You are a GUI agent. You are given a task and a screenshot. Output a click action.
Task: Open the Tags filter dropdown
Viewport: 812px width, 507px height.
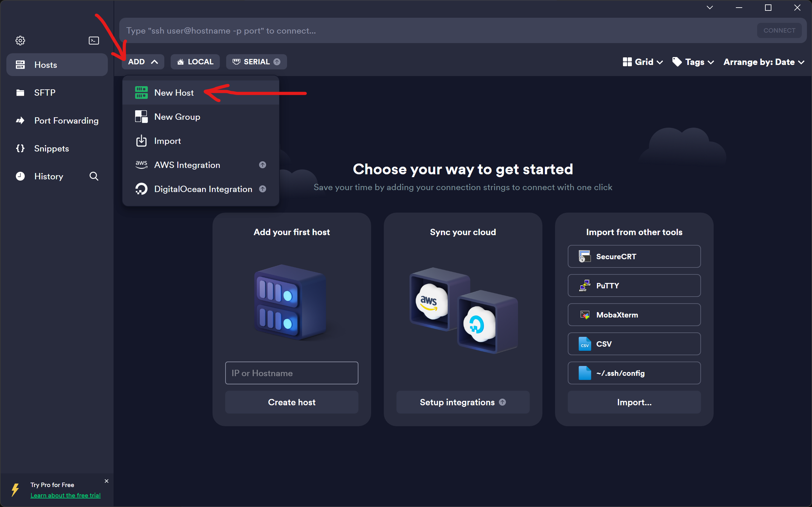[693, 62]
